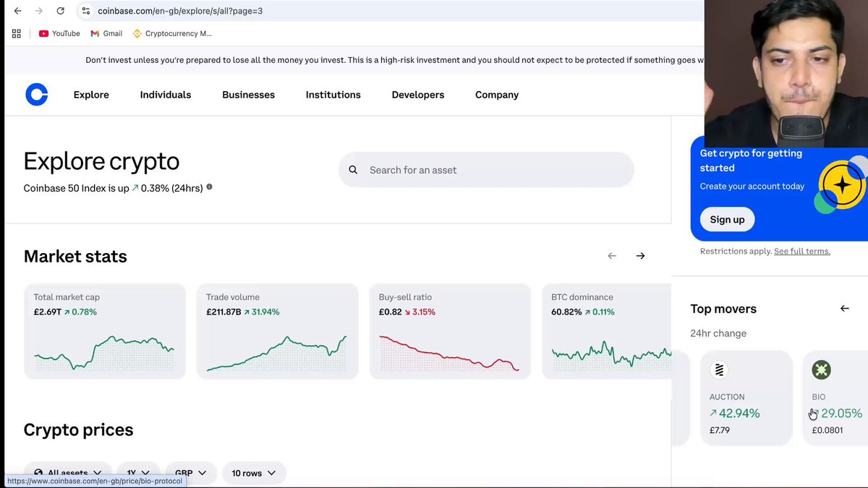Click Top movers back arrow

click(844, 309)
